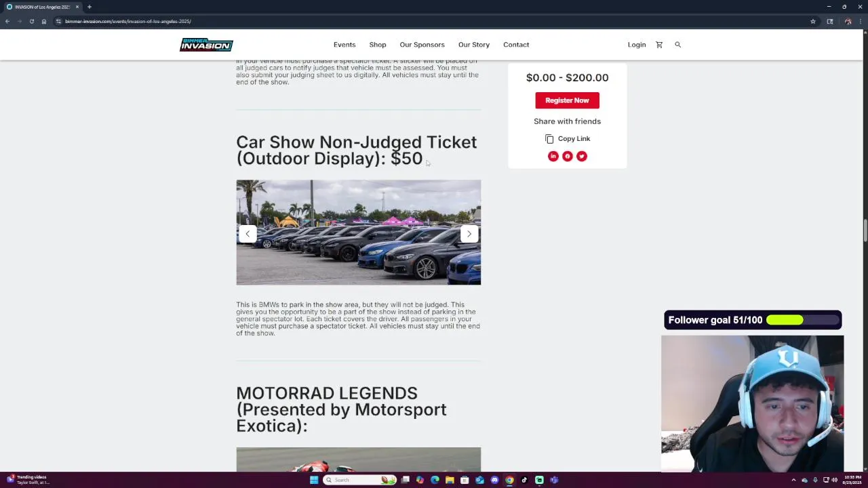868x488 pixels.
Task: Click the copy link clipboard icon
Action: point(549,139)
